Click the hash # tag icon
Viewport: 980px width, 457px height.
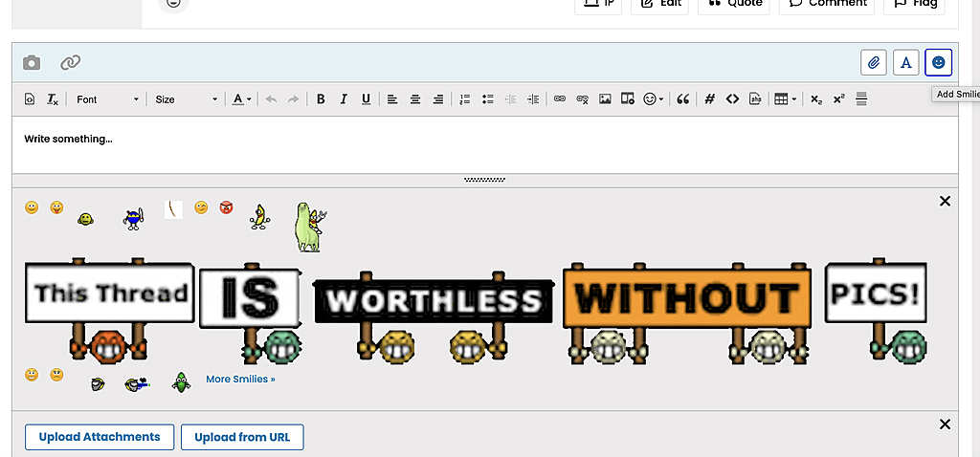[x=709, y=99]
